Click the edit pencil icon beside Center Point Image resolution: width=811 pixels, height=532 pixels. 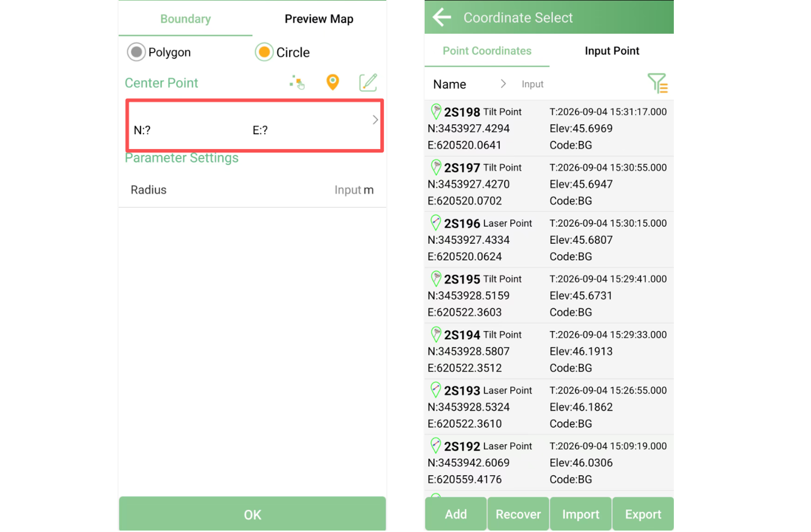coord(368,82)
